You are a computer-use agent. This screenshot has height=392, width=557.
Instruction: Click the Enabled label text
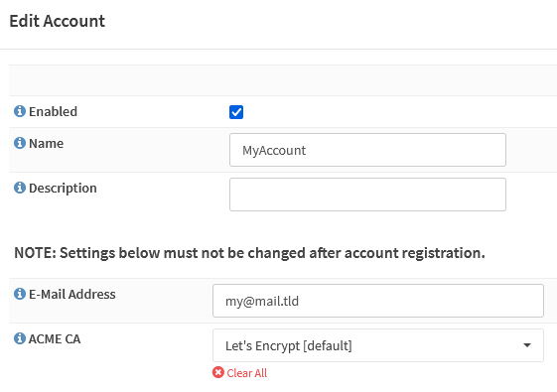pyautogui.click(x=53, y=111)
